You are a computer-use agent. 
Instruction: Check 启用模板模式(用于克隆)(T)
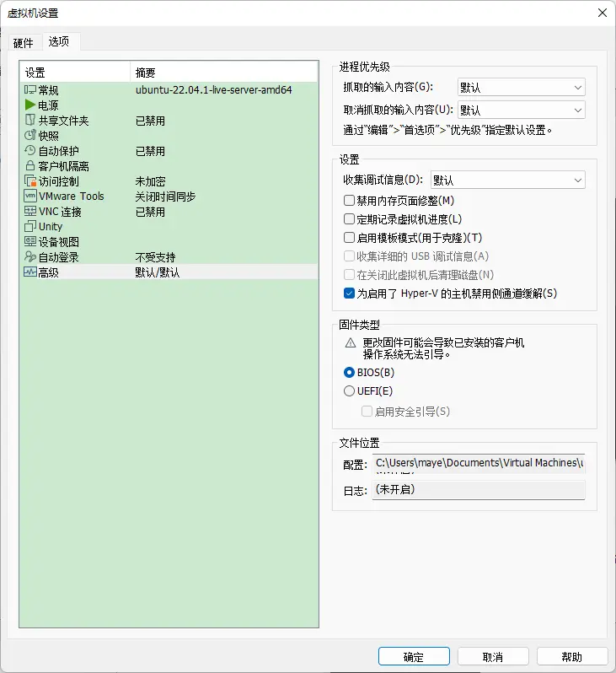point(349,237)
